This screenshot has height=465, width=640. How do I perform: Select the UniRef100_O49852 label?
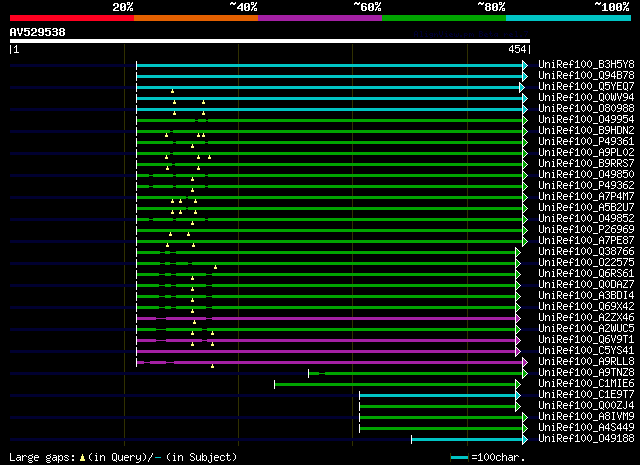coord(586,219)
